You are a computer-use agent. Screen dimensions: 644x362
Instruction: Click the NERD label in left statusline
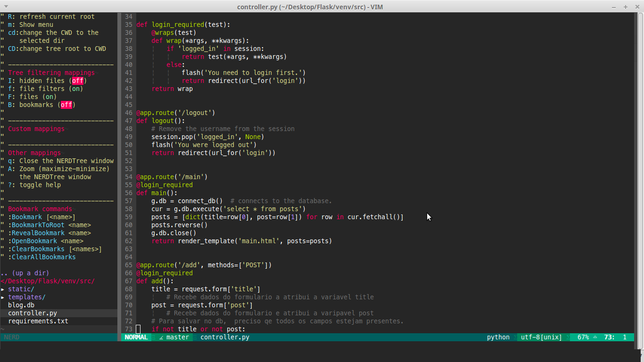pos(12,337)
